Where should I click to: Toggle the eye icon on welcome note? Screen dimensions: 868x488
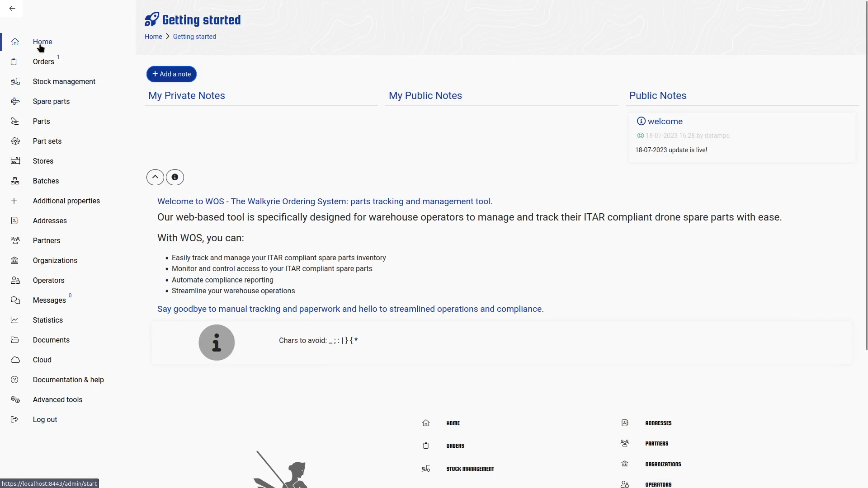(640, 136)
